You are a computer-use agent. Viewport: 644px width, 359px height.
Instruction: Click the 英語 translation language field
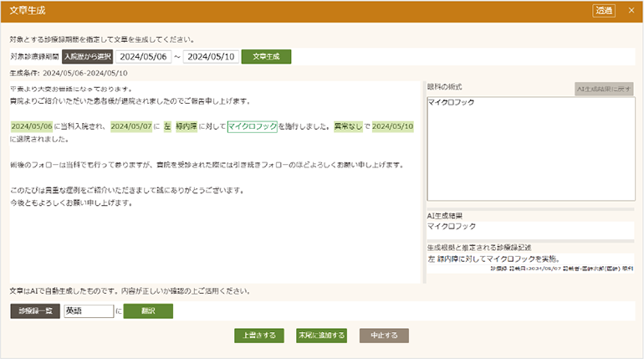(88, 311)
